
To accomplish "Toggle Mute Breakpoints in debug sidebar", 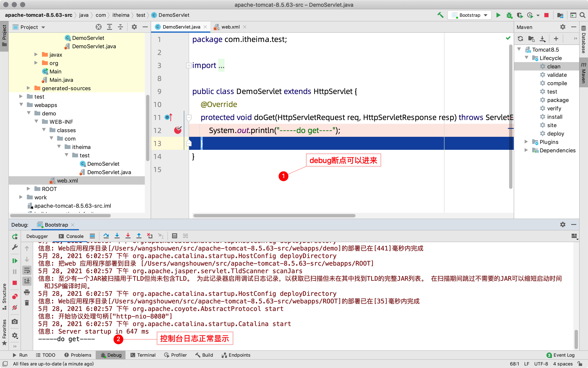I will tap(15, 308).
